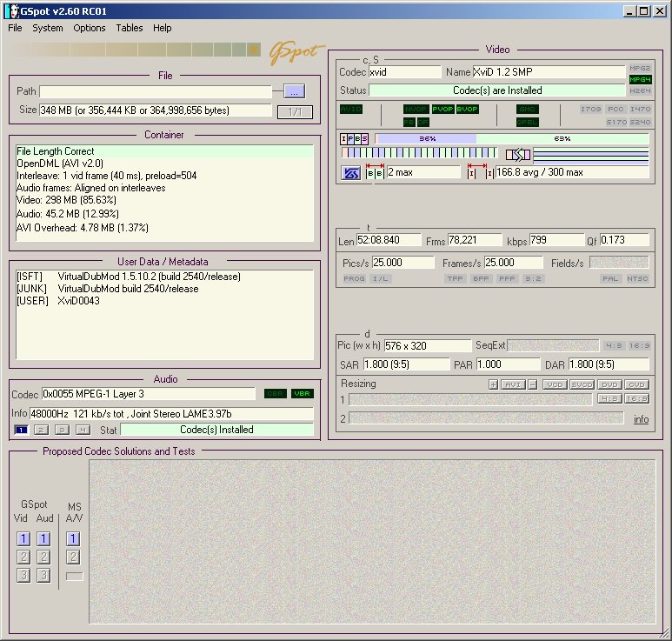The image size is (672, 641).
Task: Click the S240 colorimetry indicator
Action: pos(640,122)
